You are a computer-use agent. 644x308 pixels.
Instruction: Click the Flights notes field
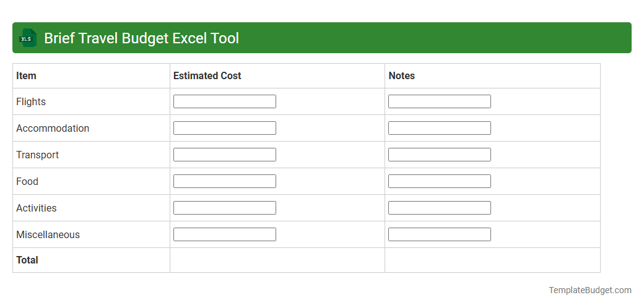[x=440, y=101]
